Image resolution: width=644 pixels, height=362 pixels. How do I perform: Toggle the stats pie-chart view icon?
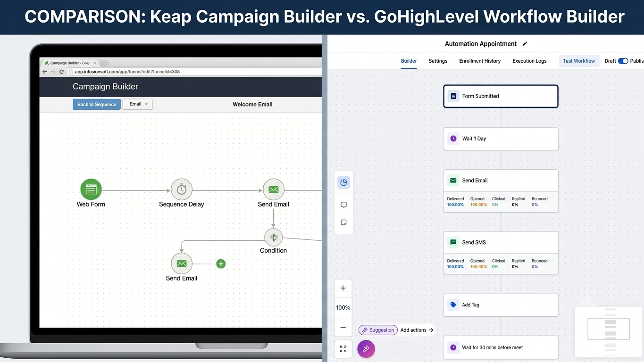coord(343,182)
